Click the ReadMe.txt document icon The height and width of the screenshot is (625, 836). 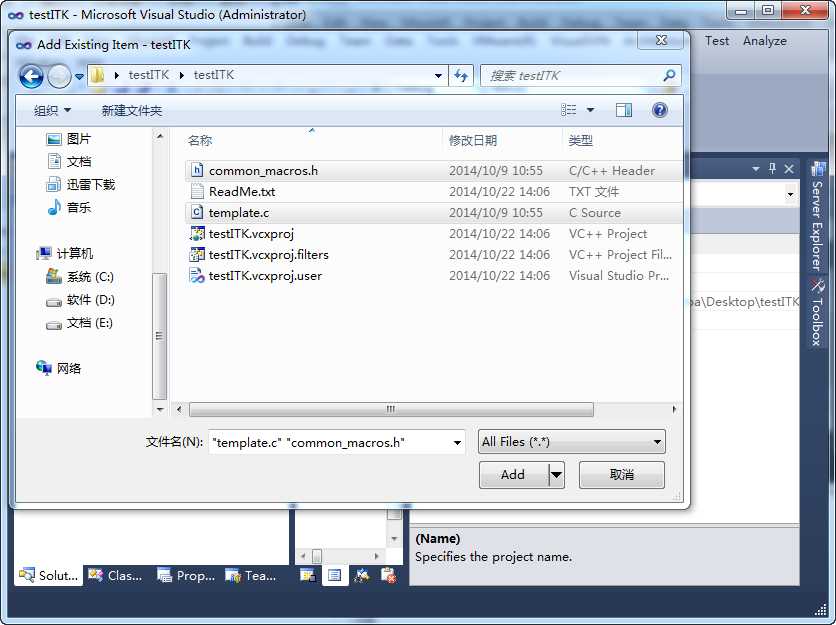[x=197, y=191]
